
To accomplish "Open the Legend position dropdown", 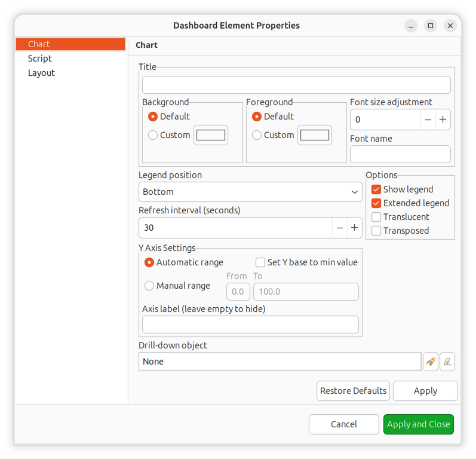I will coord(250,192).
